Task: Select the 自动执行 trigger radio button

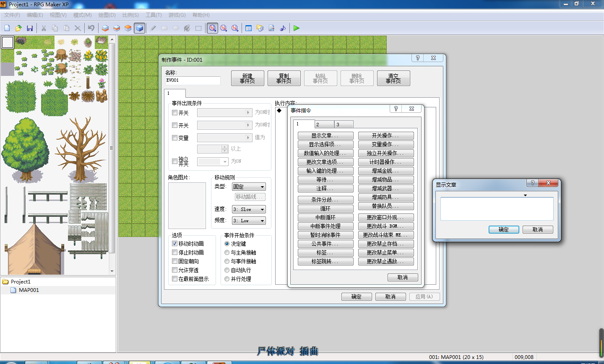Action: pyautogui.click(x=227, y=270)
